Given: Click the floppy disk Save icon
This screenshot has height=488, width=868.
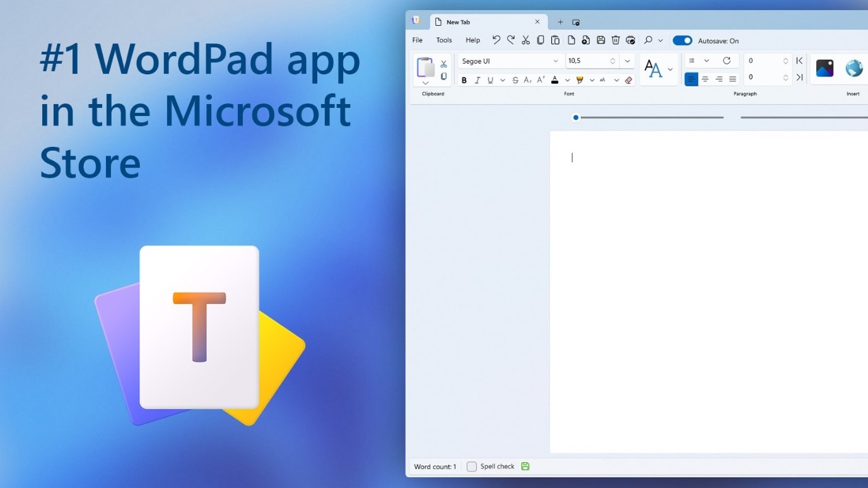Looking at the screenshot, I should click(x=601, y=40).
